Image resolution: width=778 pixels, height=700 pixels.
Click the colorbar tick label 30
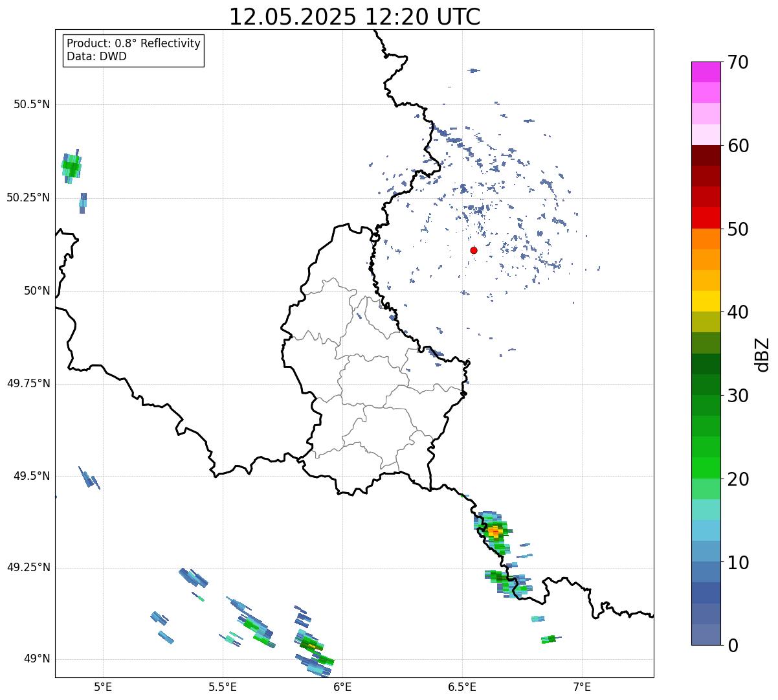tap(738, 396)
